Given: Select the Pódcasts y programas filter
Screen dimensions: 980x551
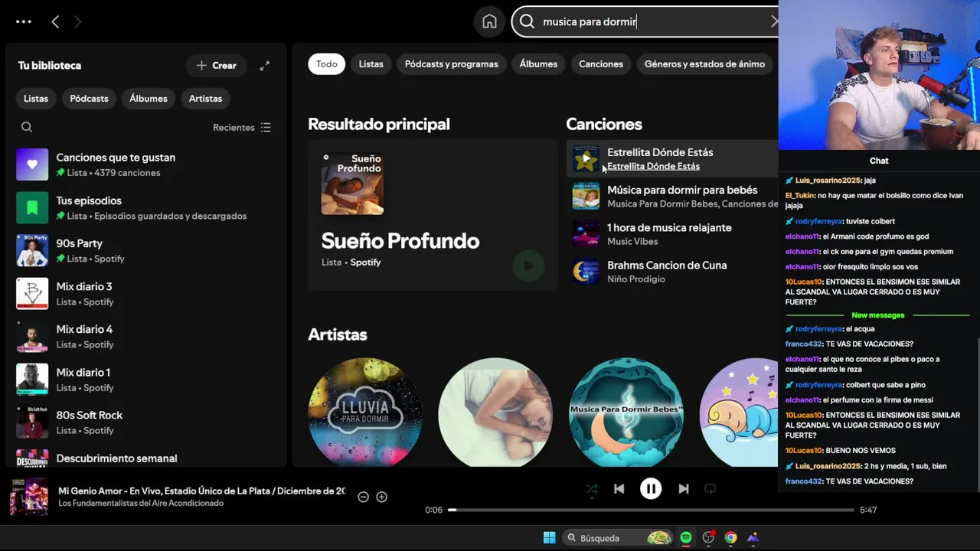Looking at the screenshot, I should 451,64.
